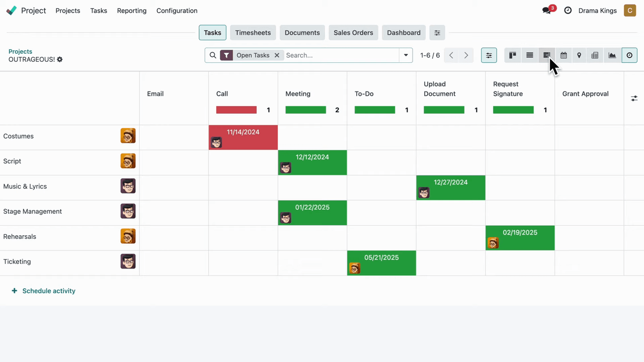The image size is (644, 362).
Task: Open the activity column settings toggle
Action: point(634,99)
